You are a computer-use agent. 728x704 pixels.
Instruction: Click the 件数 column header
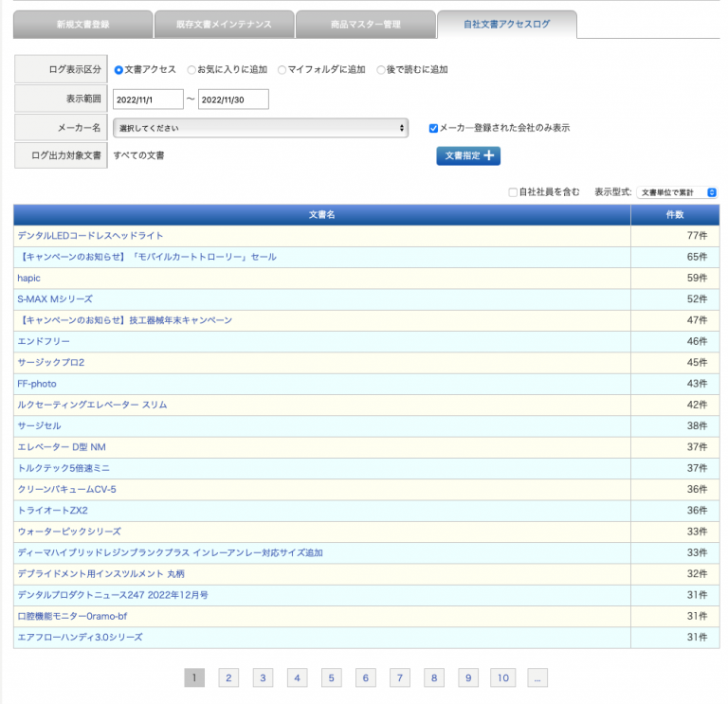coord(675,215)
